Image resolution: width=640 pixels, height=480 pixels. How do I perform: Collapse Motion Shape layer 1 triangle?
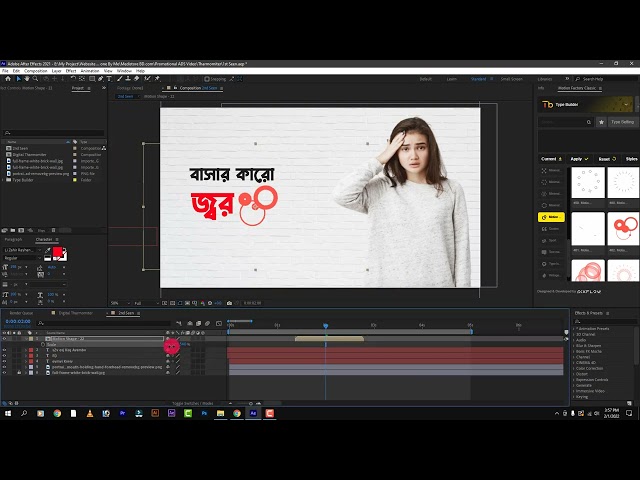coord(26,339)
